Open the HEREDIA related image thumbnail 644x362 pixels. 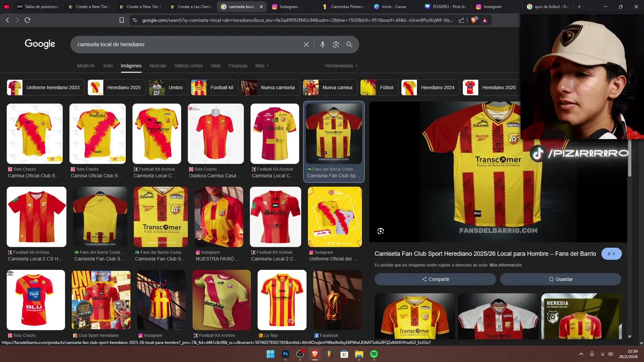click(581, 316)
